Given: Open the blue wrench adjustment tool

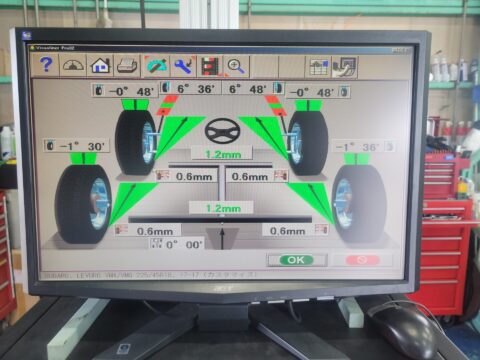Looking at the screenshot, I should pyautogui.click(x=183, y=66).
